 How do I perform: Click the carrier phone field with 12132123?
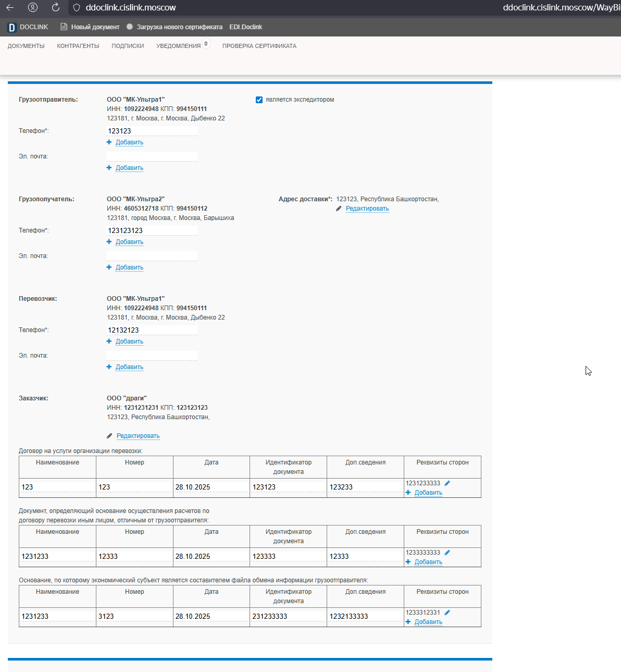pyautogui.click(x=152, y=330)
